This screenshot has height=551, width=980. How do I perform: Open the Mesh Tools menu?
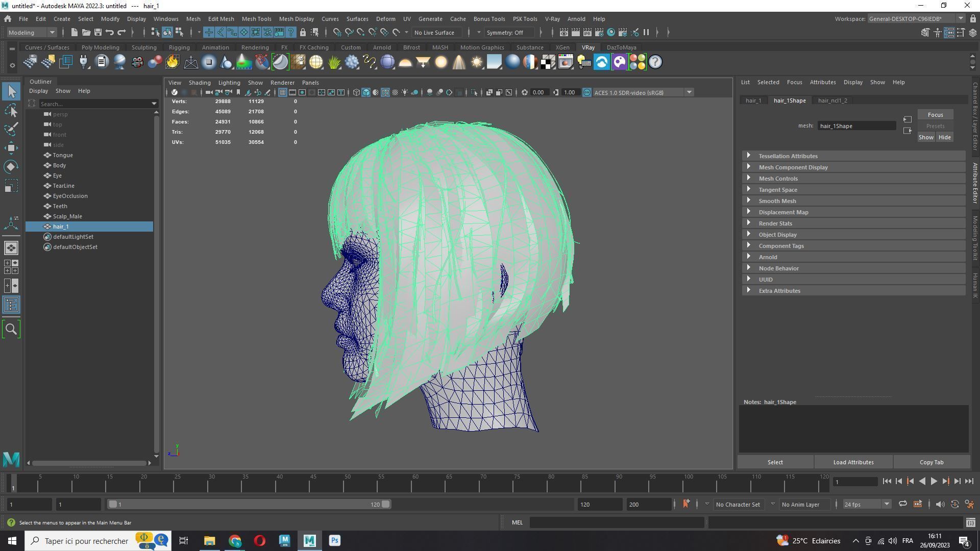point(256,19)
